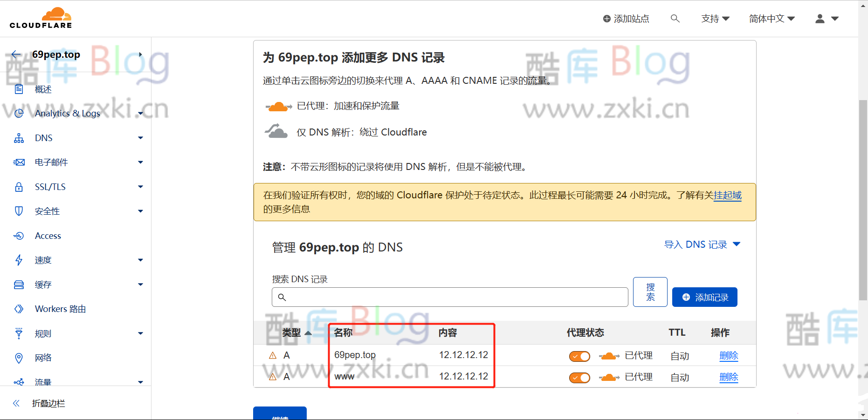This screenshot has width=868, height=420.
Task: Click the 添加记录 button
Action: 704,297
